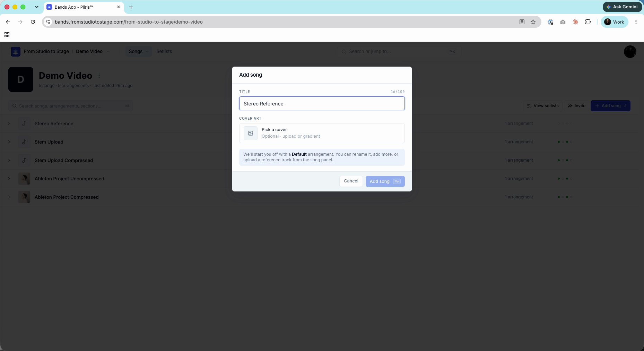Click the Stereo Reference music note icon
This screenshot has width=644, height=351.
pyautogui.click(x=24, y=123)
